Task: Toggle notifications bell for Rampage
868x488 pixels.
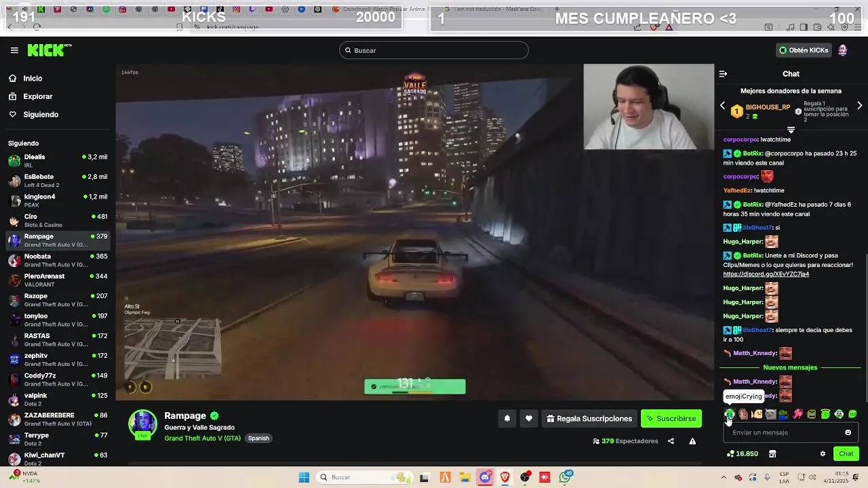Action: tap(507, 418)
